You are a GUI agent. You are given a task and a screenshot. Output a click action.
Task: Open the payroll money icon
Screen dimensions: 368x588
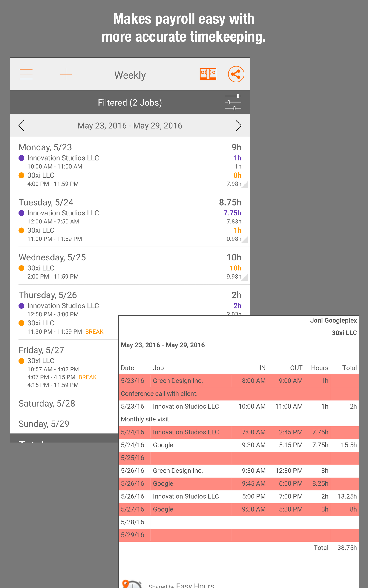208,74
